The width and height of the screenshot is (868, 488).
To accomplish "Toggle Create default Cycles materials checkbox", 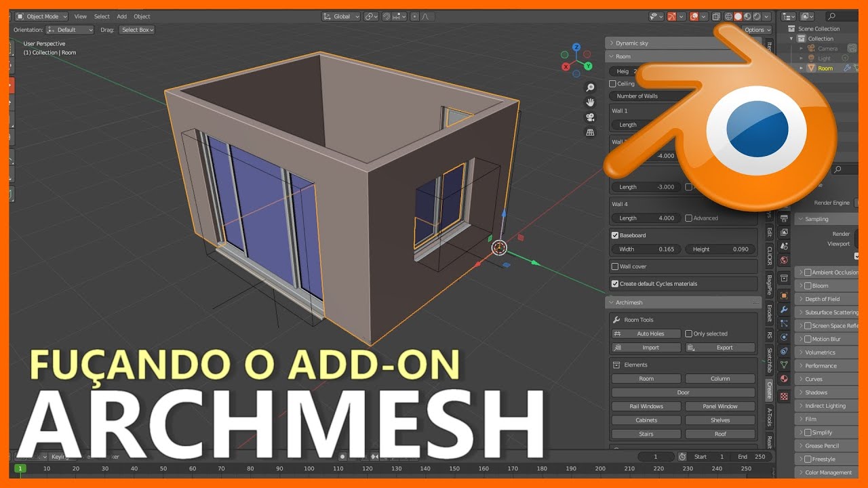I will (x=615, y=284).
